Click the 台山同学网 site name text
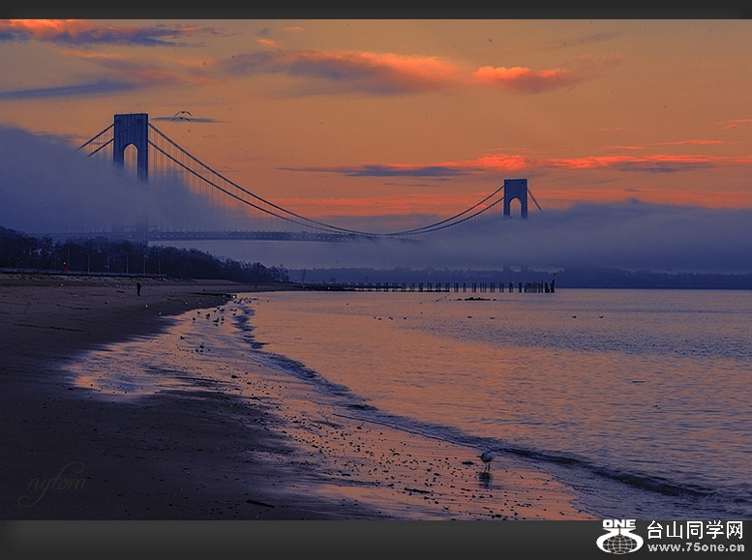The width and height of the screenshot is (752, 560). (x=695, y=530)
